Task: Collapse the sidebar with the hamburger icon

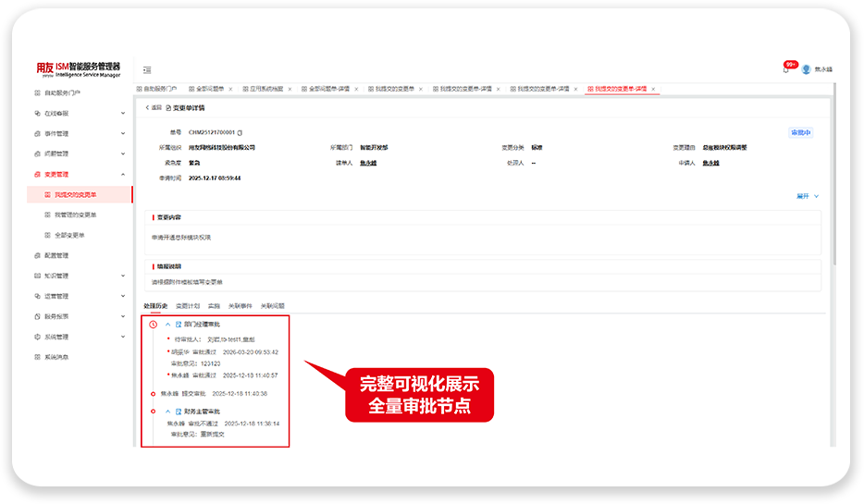Action: [147, 70]
